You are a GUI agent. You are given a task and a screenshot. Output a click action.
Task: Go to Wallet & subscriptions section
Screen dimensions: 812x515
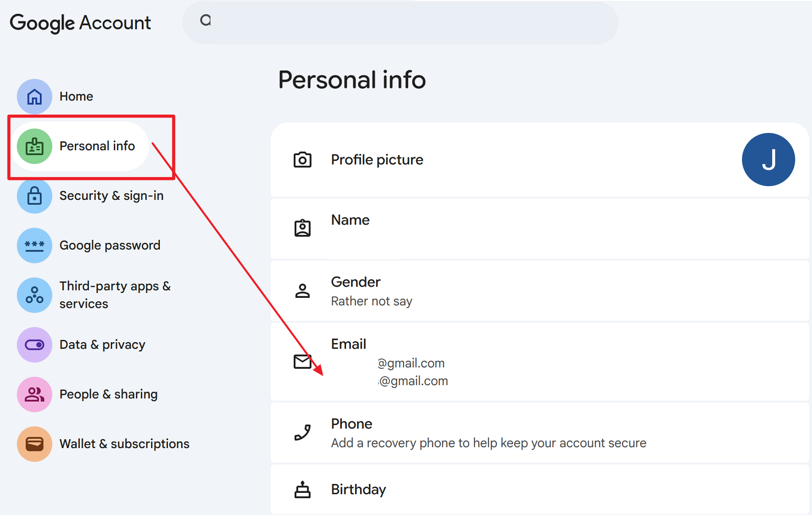[124, 444]
